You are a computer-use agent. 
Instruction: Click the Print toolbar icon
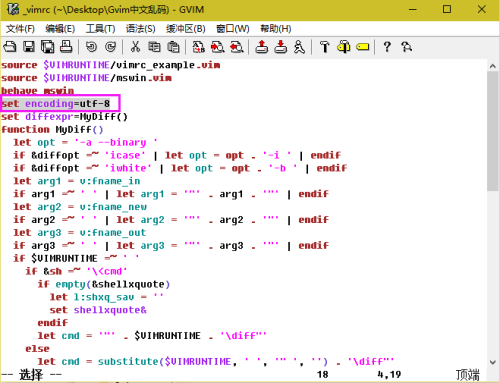66,47
